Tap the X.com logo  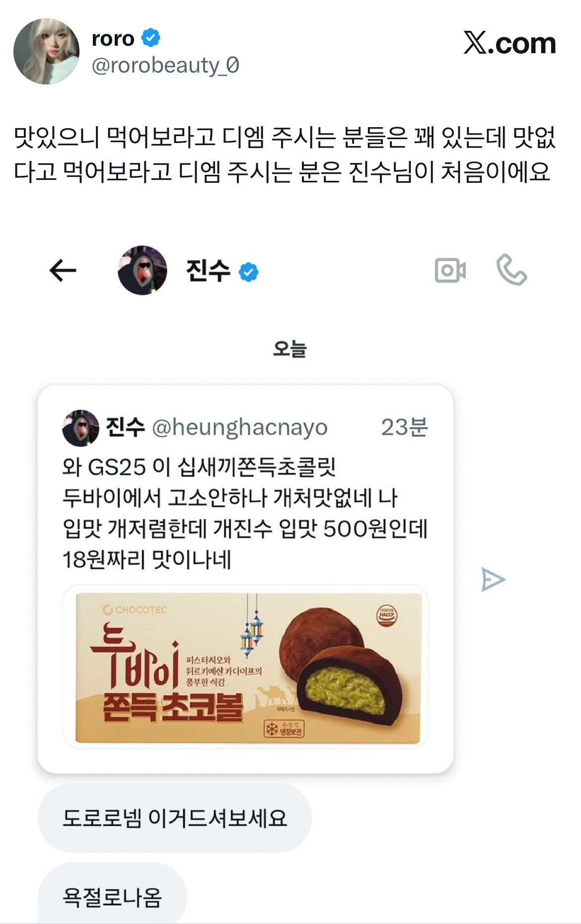coord(510,43)
